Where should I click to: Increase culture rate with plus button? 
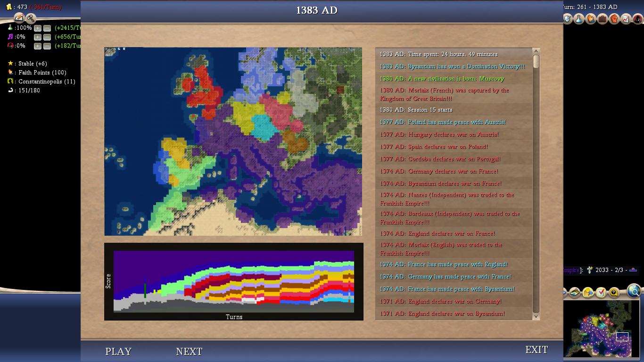(38, 37)
